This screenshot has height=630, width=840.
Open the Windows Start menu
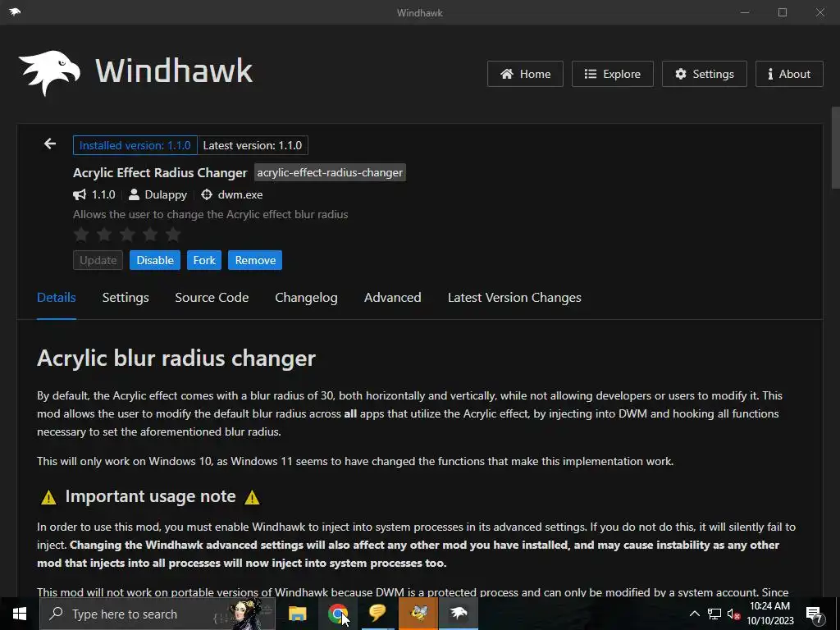(x=20, y=614)
